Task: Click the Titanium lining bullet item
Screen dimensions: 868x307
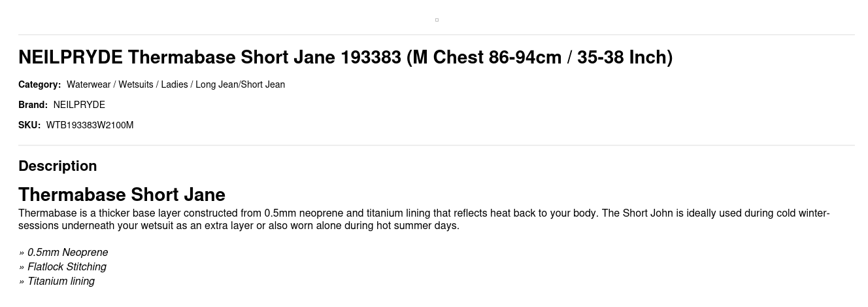Action: [x=61, y=281]
